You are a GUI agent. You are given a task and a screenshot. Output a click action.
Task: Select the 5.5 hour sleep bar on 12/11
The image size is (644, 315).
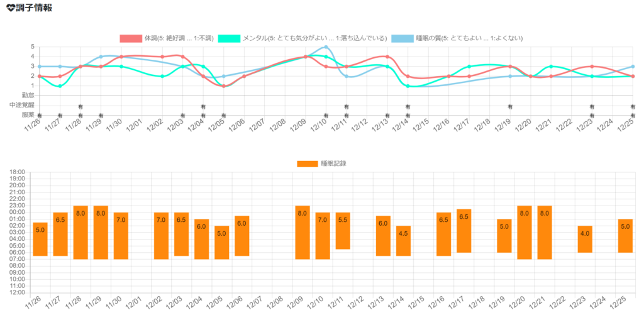coord(343,231)
